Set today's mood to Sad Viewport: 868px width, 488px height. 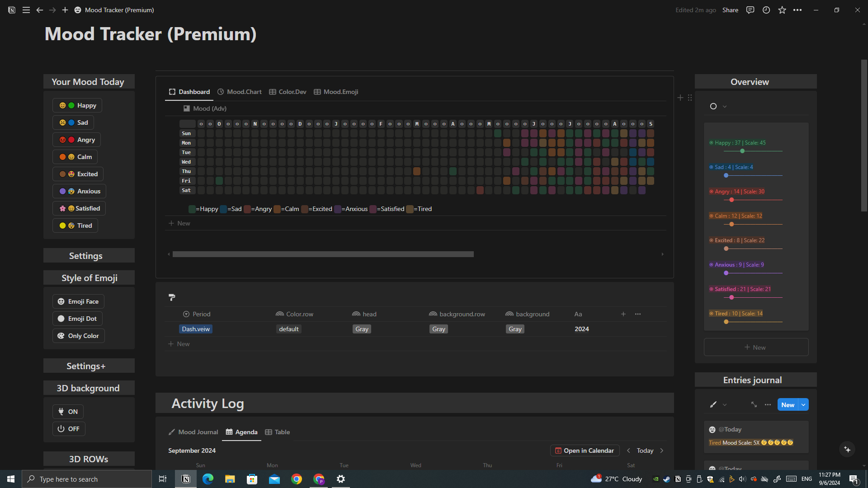coord(73,122)
